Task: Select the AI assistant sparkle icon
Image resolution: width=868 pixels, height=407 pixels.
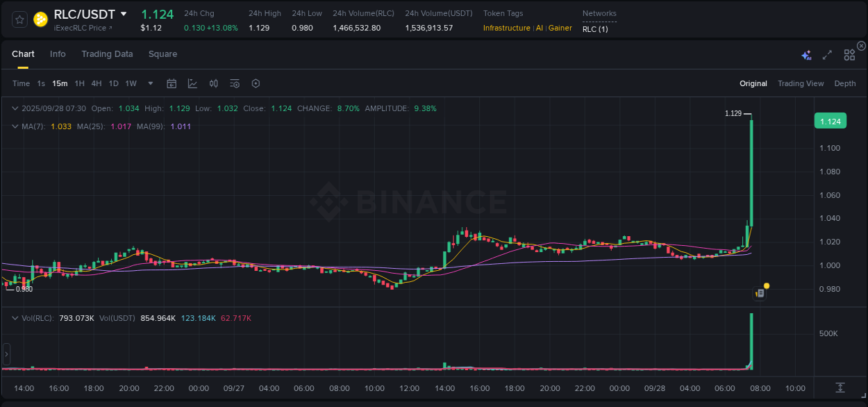Action: 806,53
